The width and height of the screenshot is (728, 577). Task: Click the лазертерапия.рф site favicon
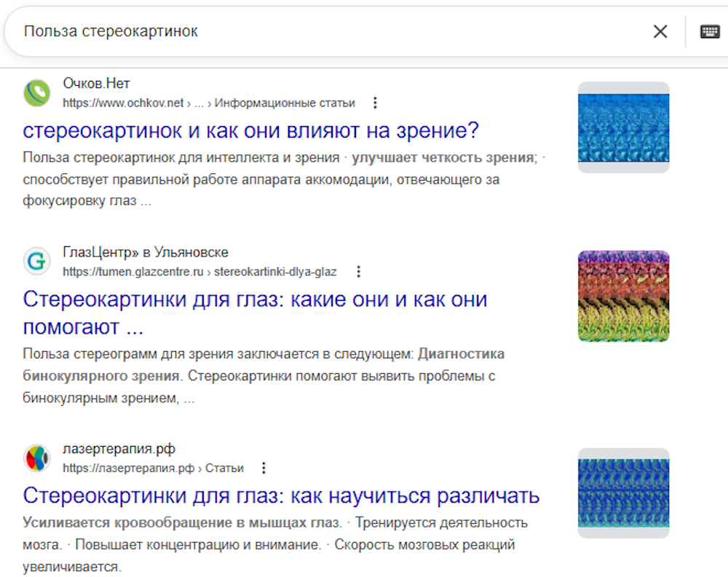point(37,458)
